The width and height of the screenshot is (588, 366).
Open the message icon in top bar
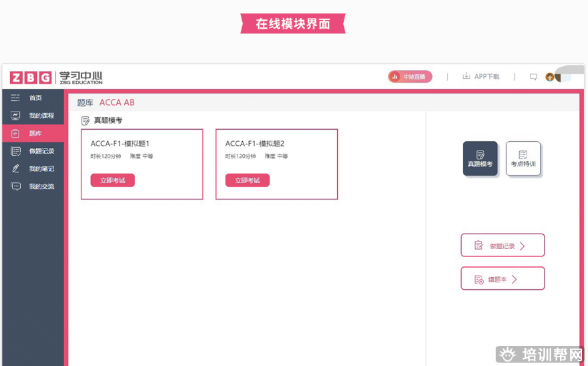click(x=533, y=77)
